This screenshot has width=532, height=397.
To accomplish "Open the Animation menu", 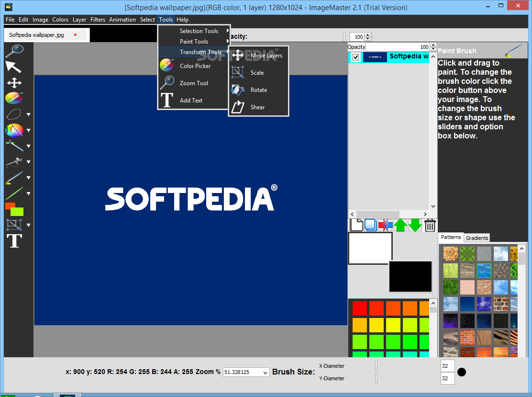I will click(x=122, y=19).
